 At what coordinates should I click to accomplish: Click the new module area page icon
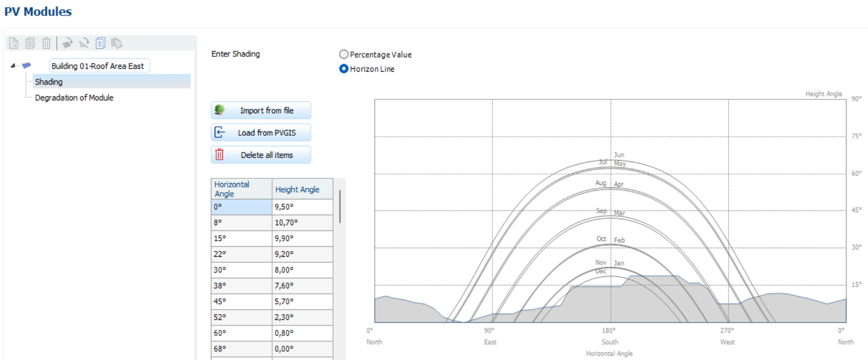pyautogui.click(x=14, y=43)
